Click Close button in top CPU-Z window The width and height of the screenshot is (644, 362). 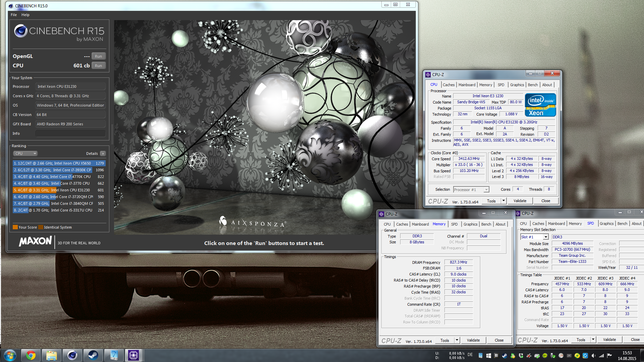546,201
